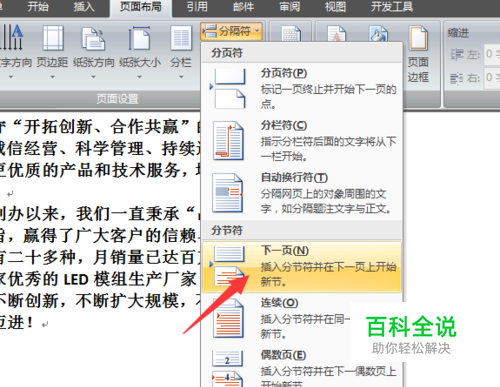Click the right indent 右 icon
Image resolution: width=500 pixels, height=387 pixels.
tap(457, 78)
